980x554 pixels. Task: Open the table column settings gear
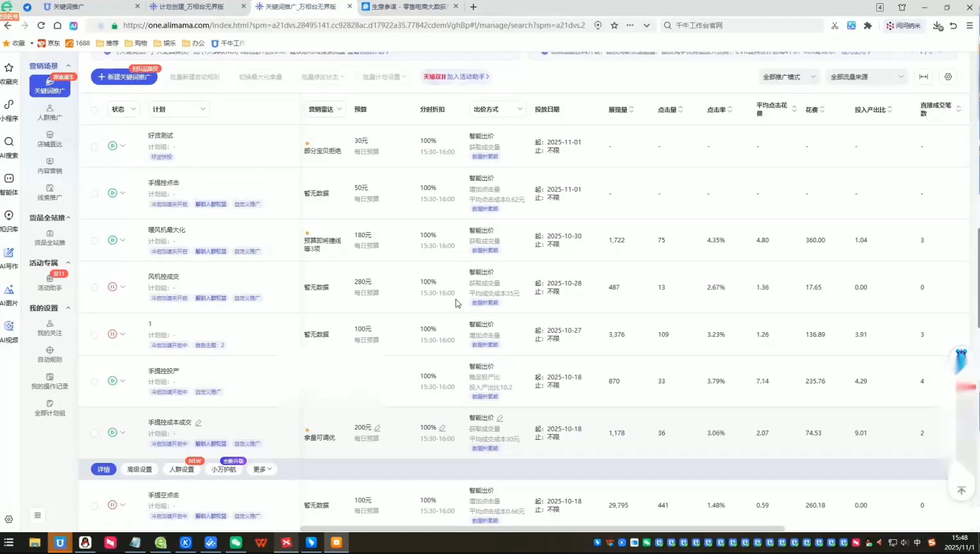[948, 77]
